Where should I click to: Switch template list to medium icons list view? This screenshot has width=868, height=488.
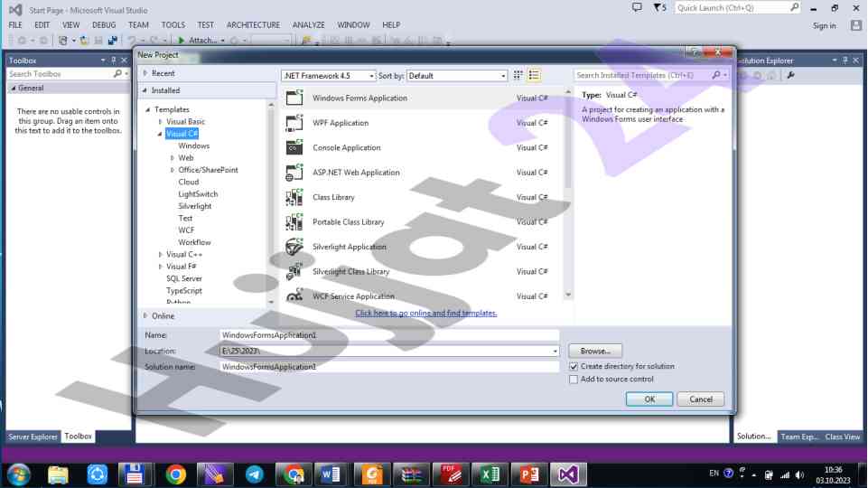click(x=534, y=75)
